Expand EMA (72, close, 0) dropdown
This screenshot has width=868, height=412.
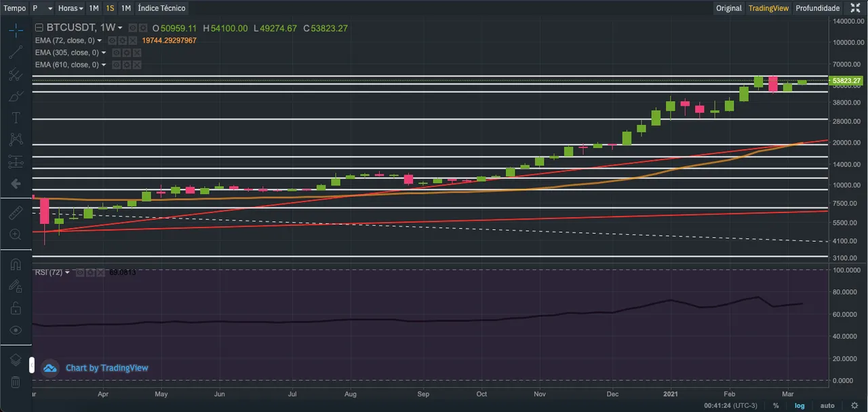[100, 41]
